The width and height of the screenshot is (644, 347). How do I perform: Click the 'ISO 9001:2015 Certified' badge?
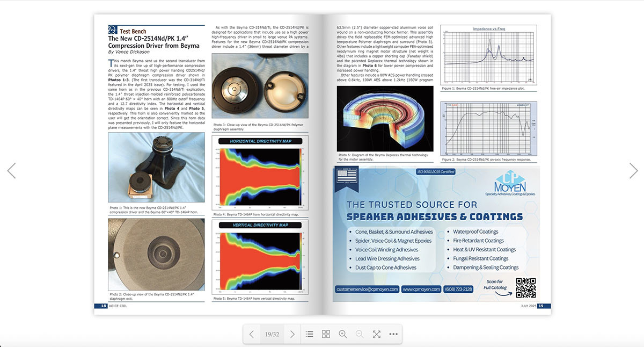click(x=435, y=172)
